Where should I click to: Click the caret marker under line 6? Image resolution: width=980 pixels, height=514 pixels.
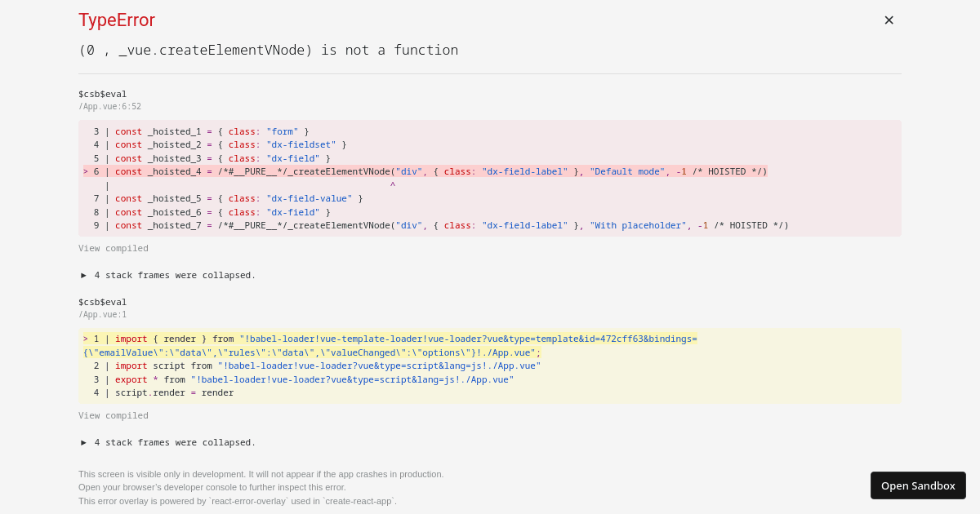tap(393, 185)
